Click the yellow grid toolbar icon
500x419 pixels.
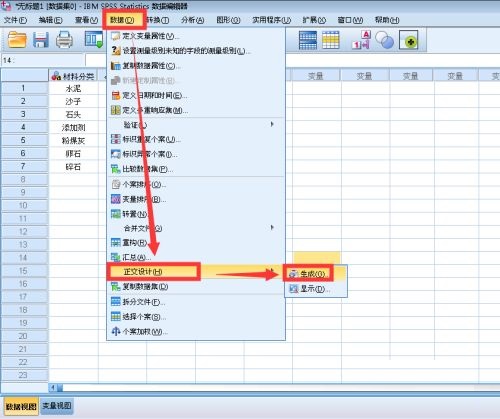[330, 40]
